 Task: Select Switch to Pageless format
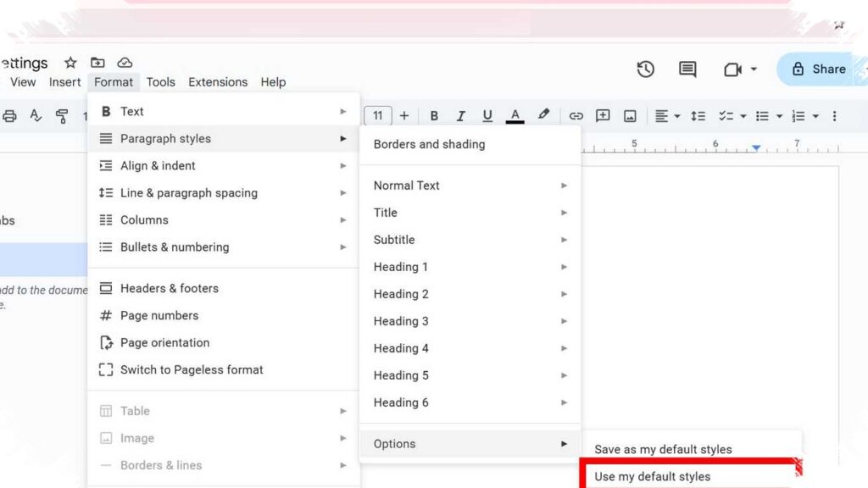click(x=224, y=369)
